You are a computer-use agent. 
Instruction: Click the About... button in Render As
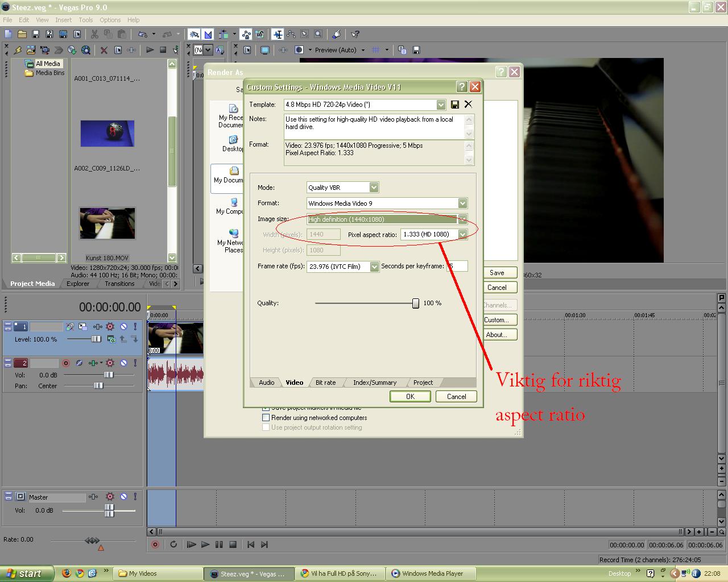pos(500,335)
